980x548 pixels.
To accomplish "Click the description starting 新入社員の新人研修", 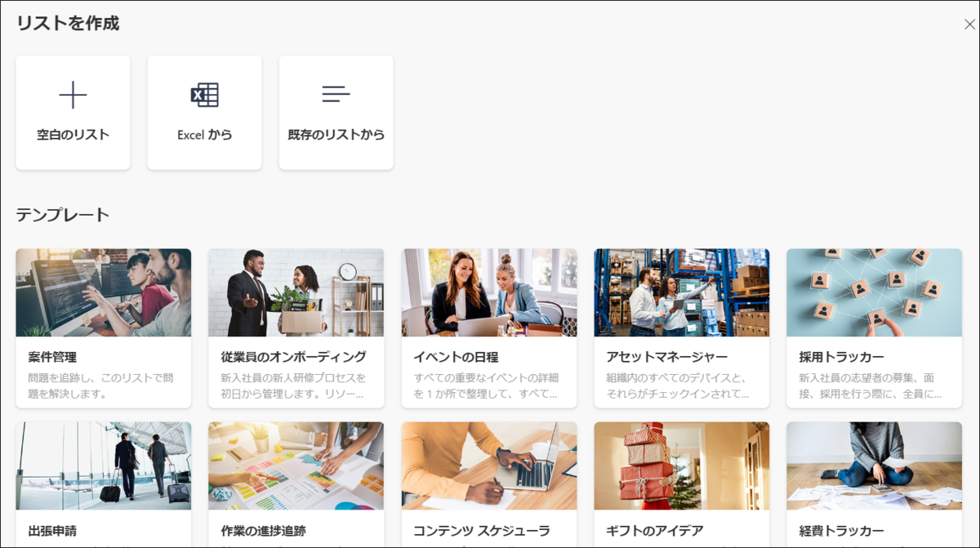I will pos(293,385).
